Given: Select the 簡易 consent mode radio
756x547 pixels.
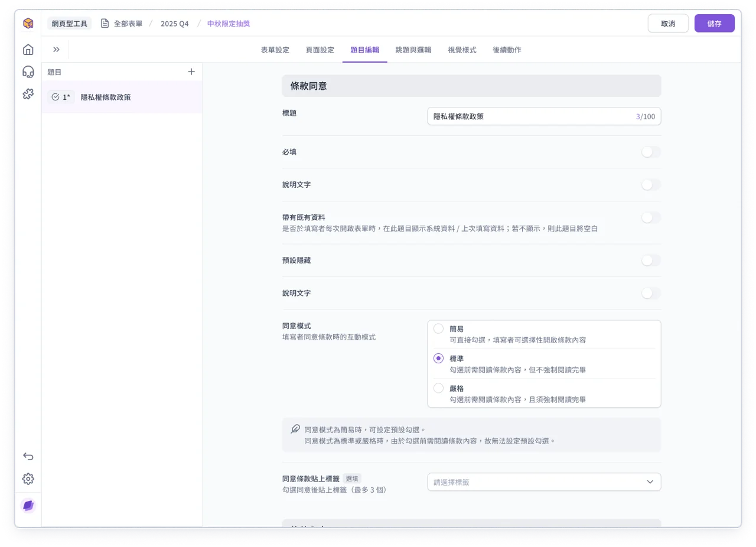Looking at the screenshot, I should (438, 328).
